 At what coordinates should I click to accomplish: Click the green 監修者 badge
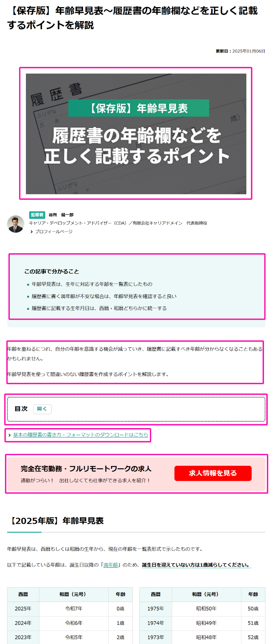[37, 215]
